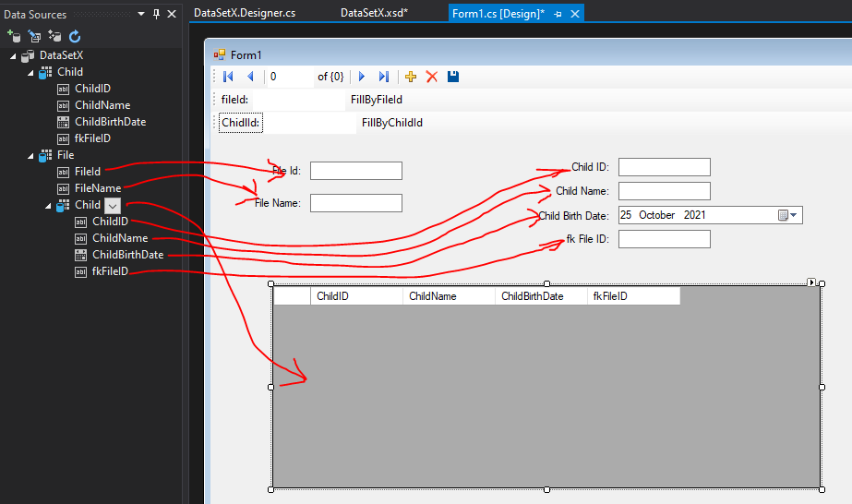Select the fkFileID grid column header
Viewport: 852px width, 504px height.
633,296
